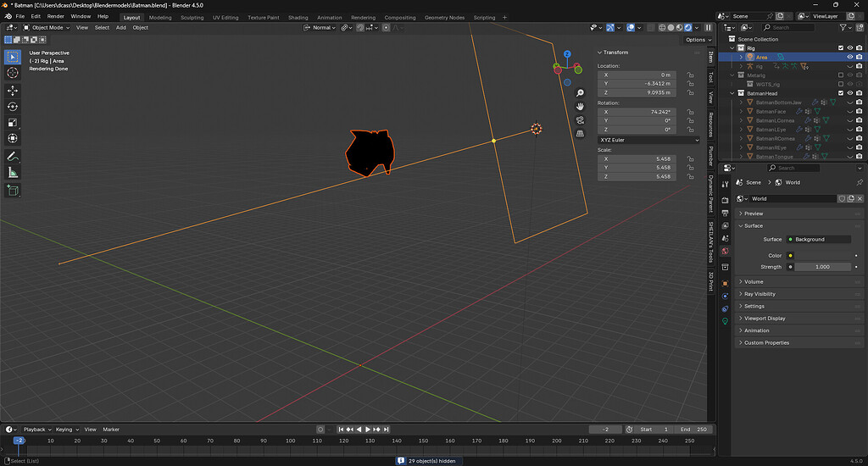Open the World properties tab icon
This screenshot has height=466, width=868.
click(726, 252)
